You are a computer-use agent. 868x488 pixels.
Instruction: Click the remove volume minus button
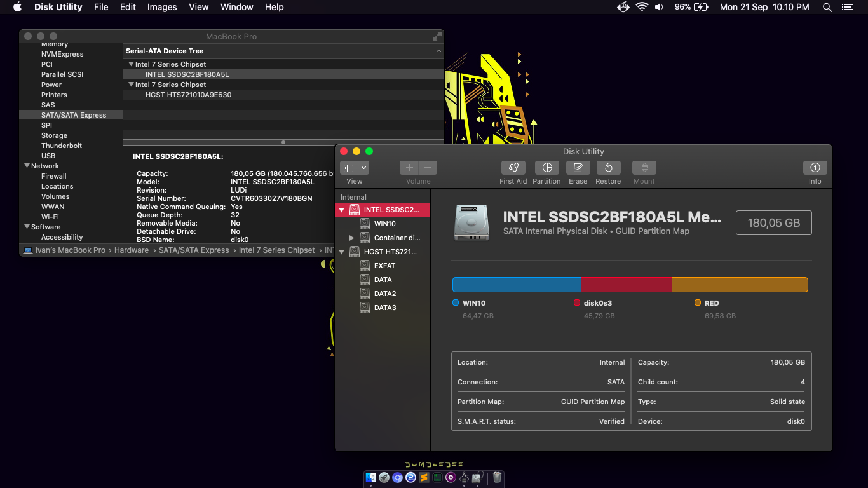coord(428,168)
